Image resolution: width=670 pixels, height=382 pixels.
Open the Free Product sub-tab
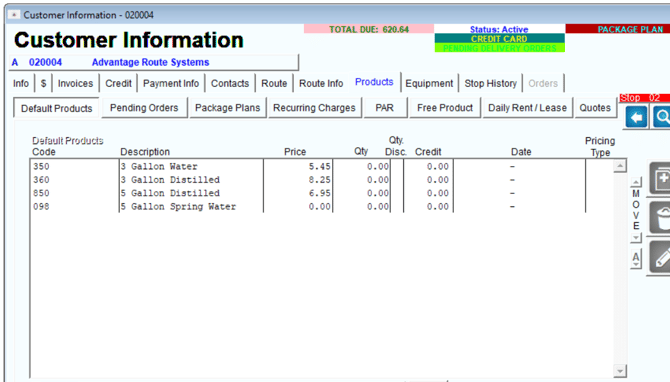445,108
